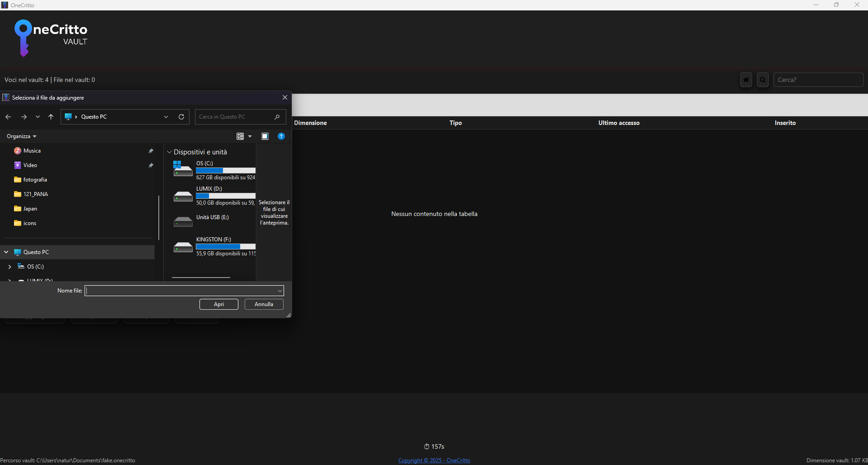
Task: Click the magnifier search icon next to Cerca box
Action: [x=763, y=80]
